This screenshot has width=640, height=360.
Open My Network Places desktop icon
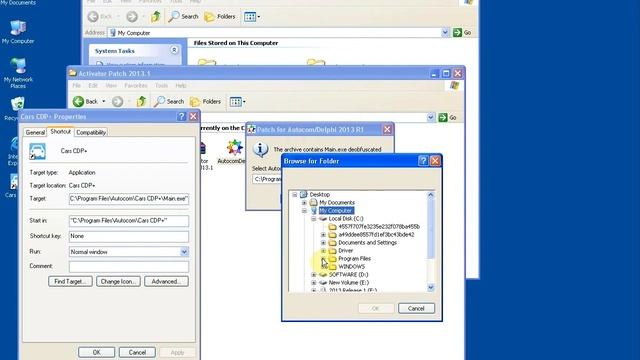pos(18,73)
